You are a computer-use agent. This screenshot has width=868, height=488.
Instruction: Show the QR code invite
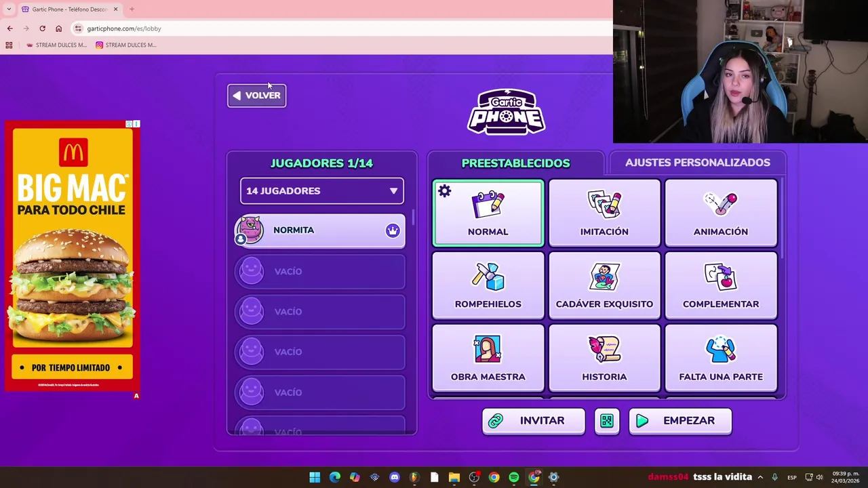pyautogui.click(x=607, y=421)
